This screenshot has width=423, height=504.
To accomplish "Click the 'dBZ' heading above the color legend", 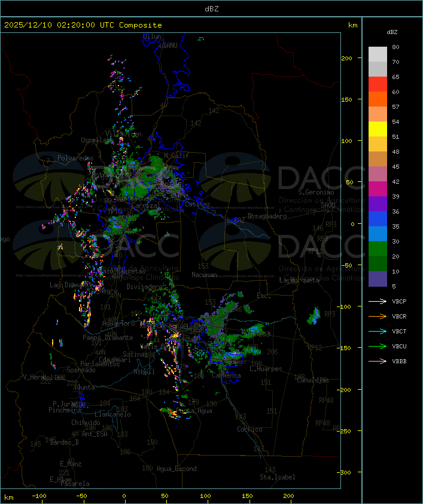I will pos(392,32).
